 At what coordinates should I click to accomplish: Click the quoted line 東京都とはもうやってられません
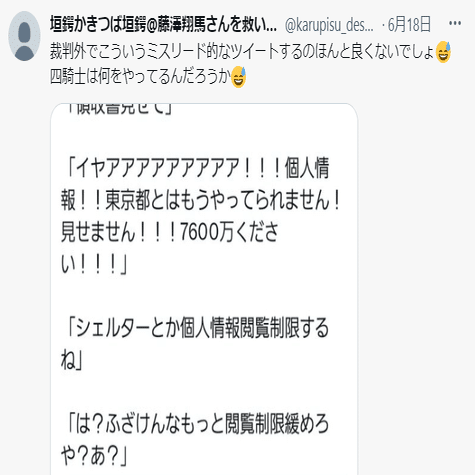pyautogui.click(x=200, y=200)
